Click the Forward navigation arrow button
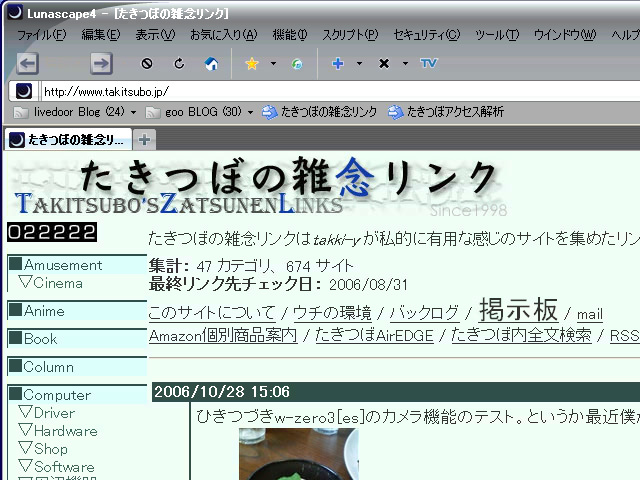This screenshot has height=480, width=640. pos(101,63)
